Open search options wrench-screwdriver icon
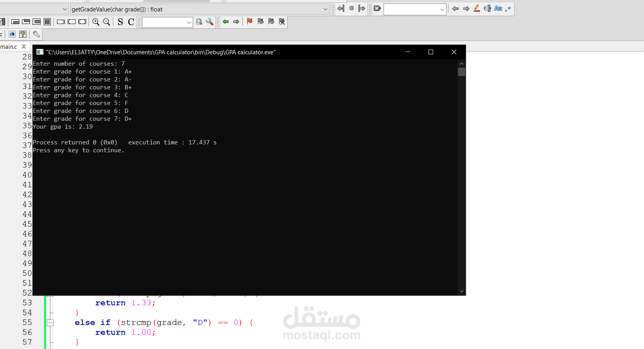644x349 pixels. pyautogui.click(x=210, y=22)
